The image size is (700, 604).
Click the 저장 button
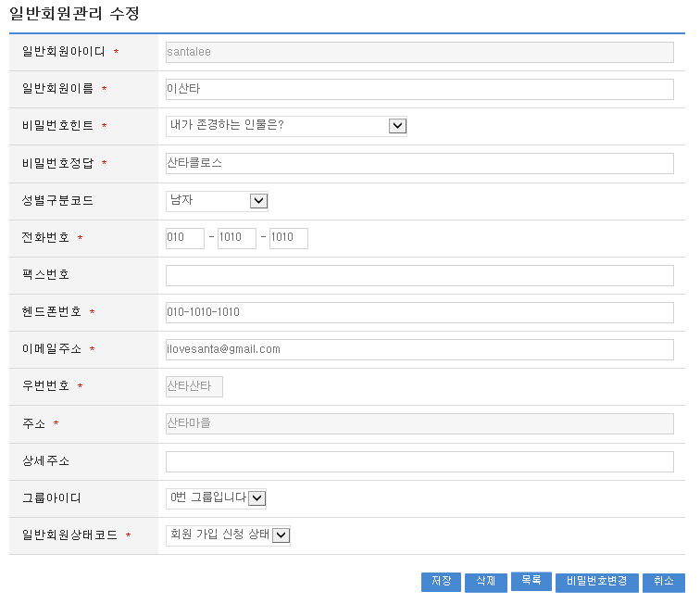pos(441,582)
